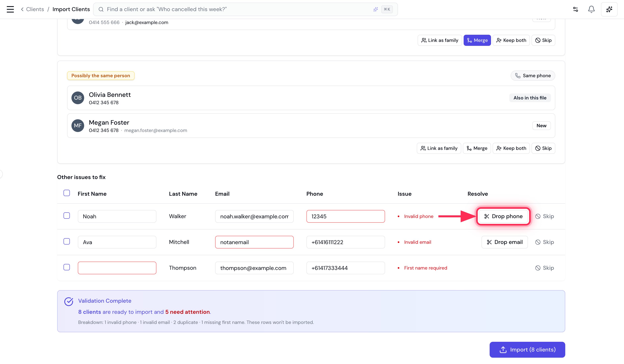Skip the Ava Mitchell row
This screenshot has width=624, height=364.
point(545,242)
